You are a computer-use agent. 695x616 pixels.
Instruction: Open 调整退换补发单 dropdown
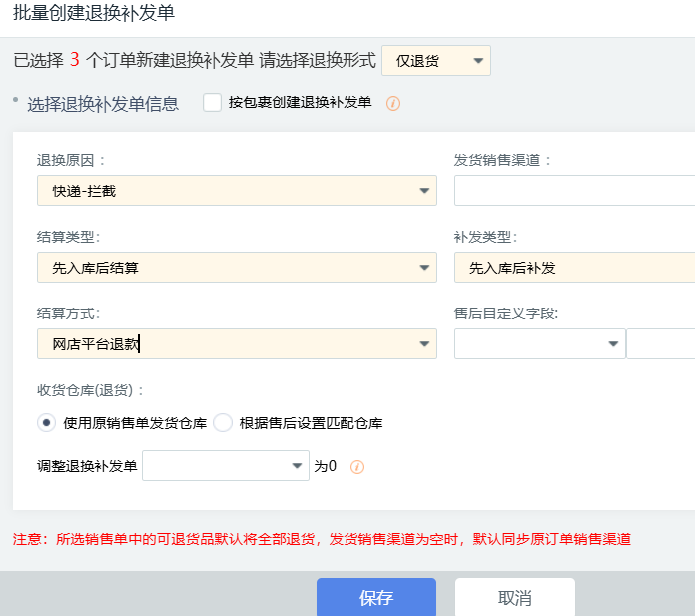point(226,466)
